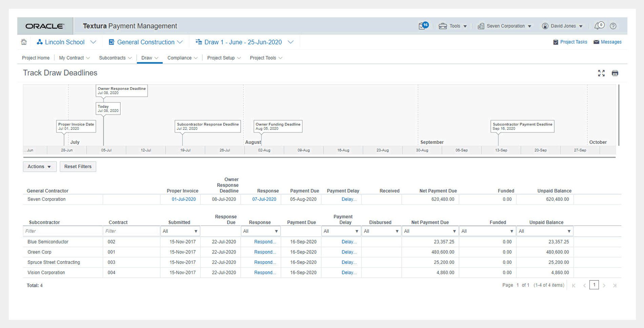Click Delay link for Seven Corporation
The width and height of the screenshot is (644, 328).
(x=349, y=199)
